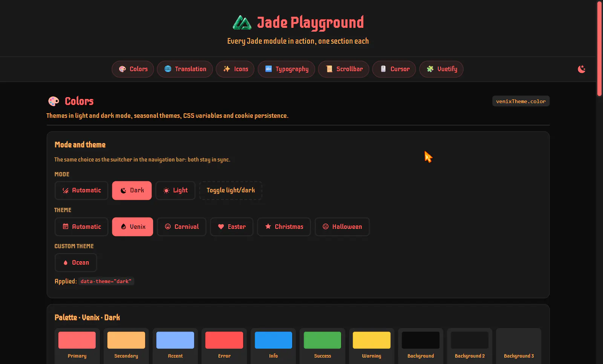The height and width of the screenshot is (364, 603).
Task: Click the Secondary color swatch
Action: click(126, 340)
